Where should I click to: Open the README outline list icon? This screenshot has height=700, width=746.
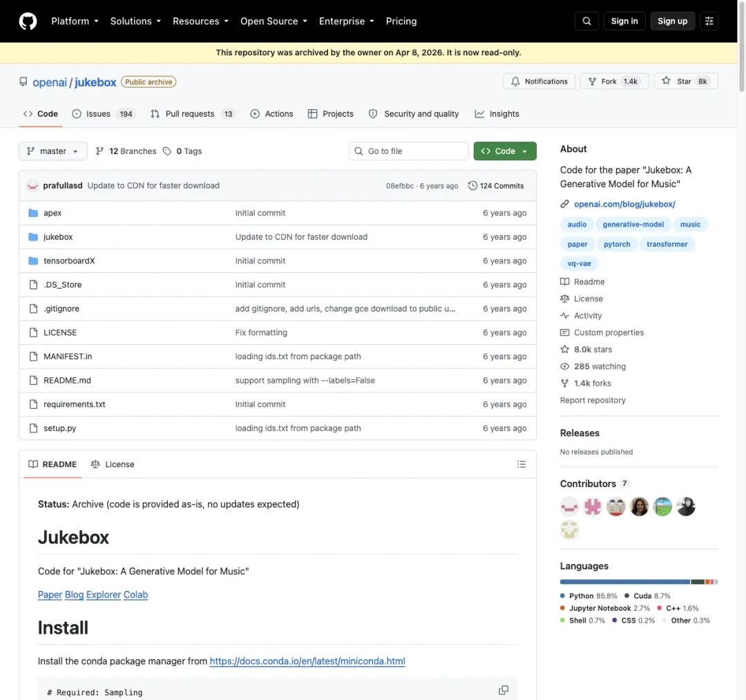(x=522, y=464)
